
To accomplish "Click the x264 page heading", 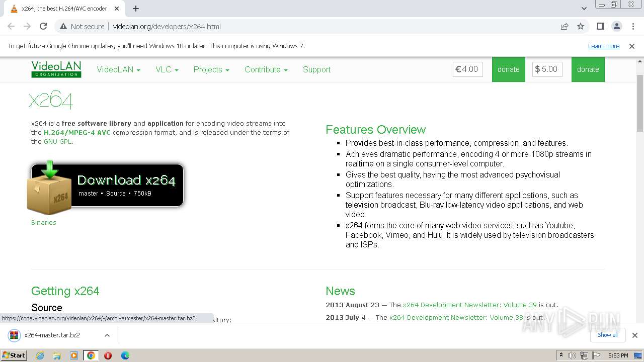I will [51, 100].
